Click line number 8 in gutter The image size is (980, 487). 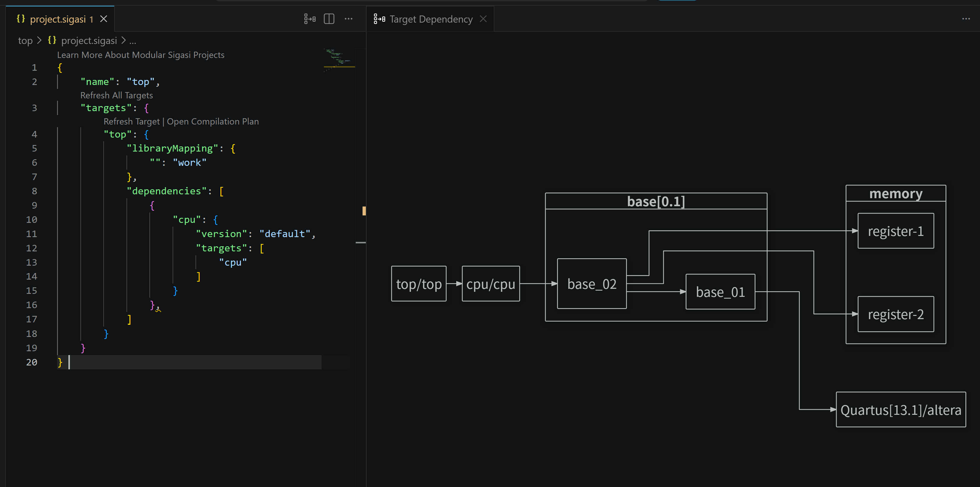pyautogui.click(x=34, y=191)
